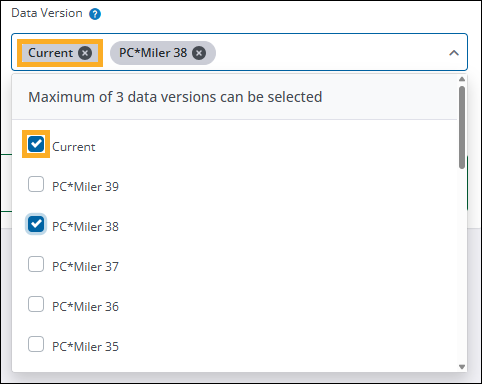Remove the Current chip via its X
The width and height of the screenshot is (482, 384).
click(x=85, y=53)
